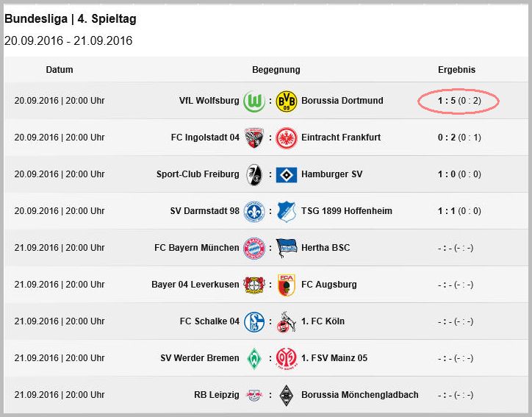The image size is (532, 417).
Task: Click the Sport-Club Freiburg team name
Action: pyautogui.click(x=198, y=174)
